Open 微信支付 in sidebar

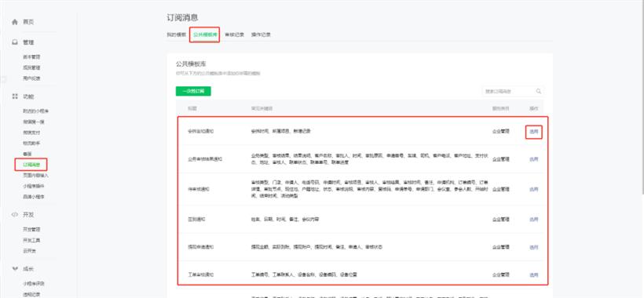pos(31,133)
